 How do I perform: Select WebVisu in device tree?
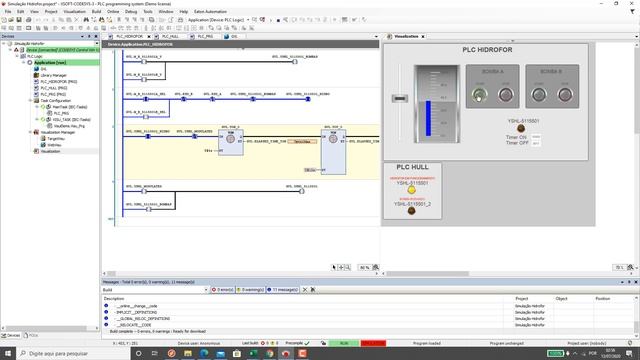point(54,145)
